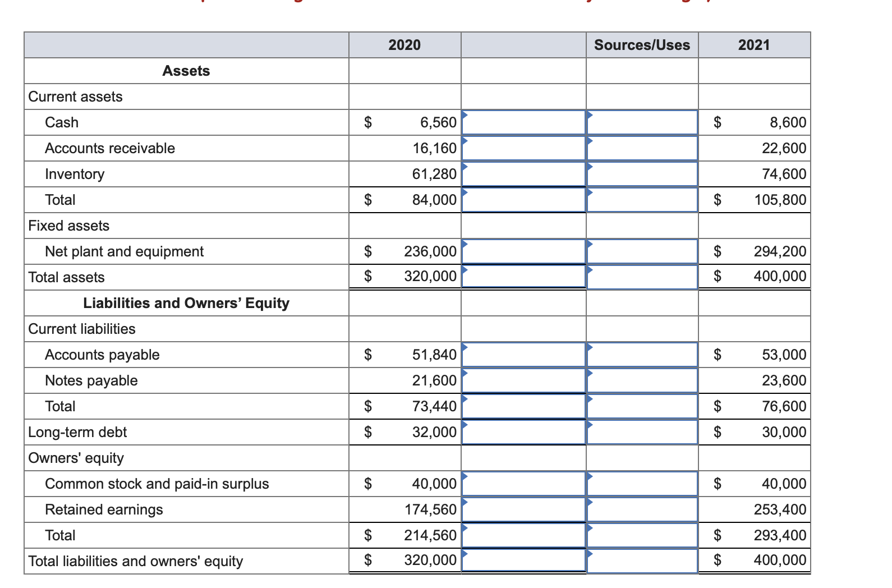Select Sources/Uses field for Common stock and paid-in surplus
Image resolution: width=892 pixels, height=588 pixels.
click(x=642, y=484)
